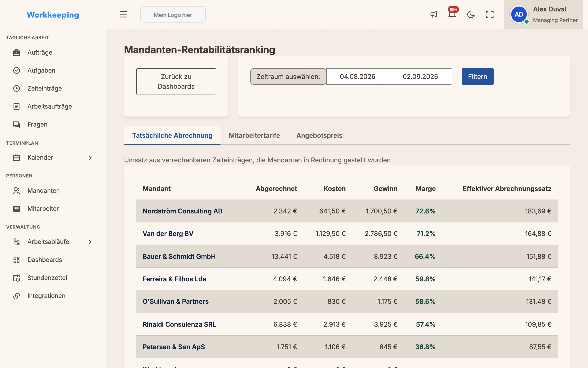Open O'Sullivan & Partners client
Screen dimensions: 588x368
point(175,302)
